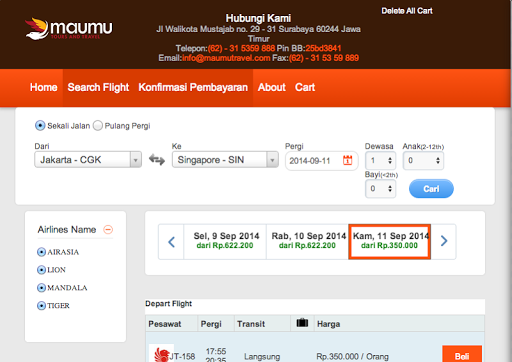Open the Search Flight menu item
The height and width of the screenshot is (362, 512).
[98, 88]
